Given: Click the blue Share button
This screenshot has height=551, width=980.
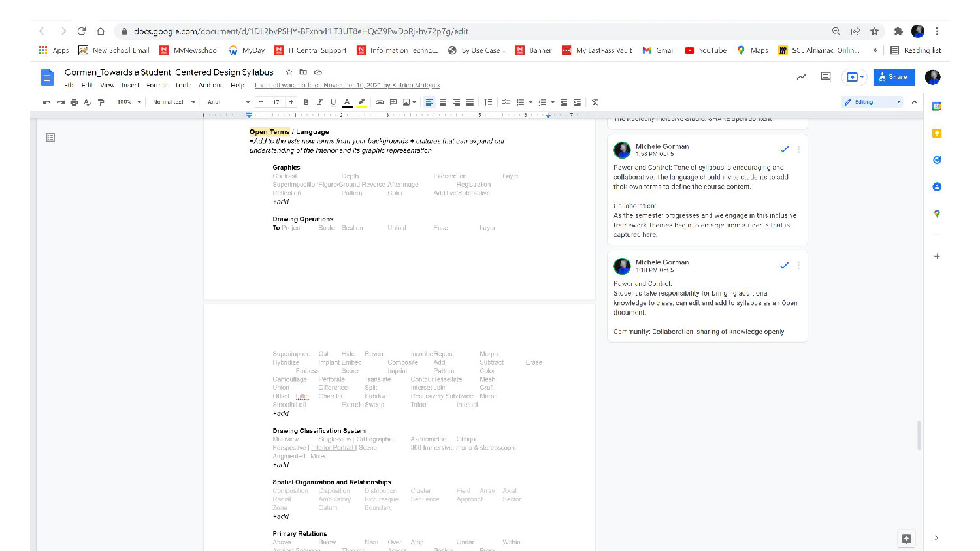Looking at the screenshot, I should [894, 77].
